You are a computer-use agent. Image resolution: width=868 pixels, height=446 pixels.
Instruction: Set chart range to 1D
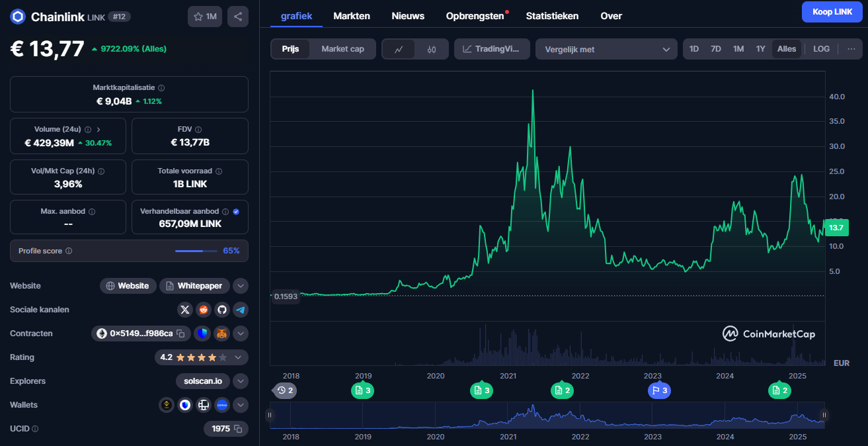(x=694, y=49)
